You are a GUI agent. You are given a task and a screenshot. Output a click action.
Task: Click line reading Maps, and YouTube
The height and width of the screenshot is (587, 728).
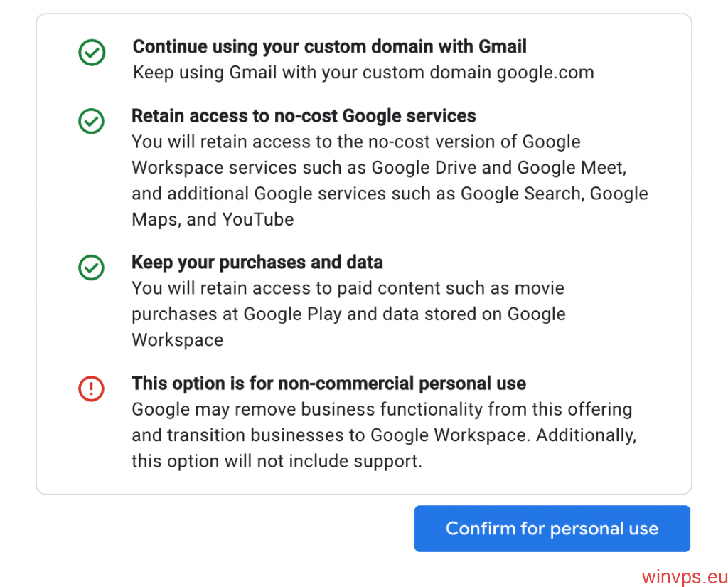pyautogui.click(x=213, y=219)
